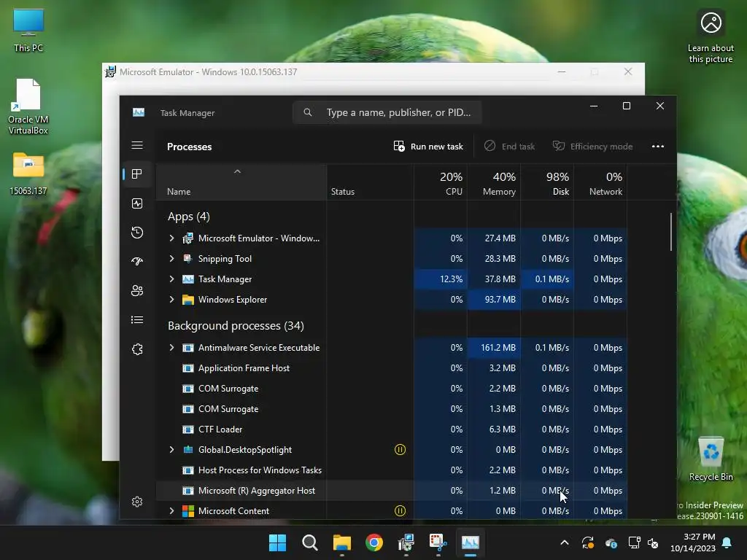Open the App history sidebar icon
This screenshot has height=560, width=747.
click(137, 233)
